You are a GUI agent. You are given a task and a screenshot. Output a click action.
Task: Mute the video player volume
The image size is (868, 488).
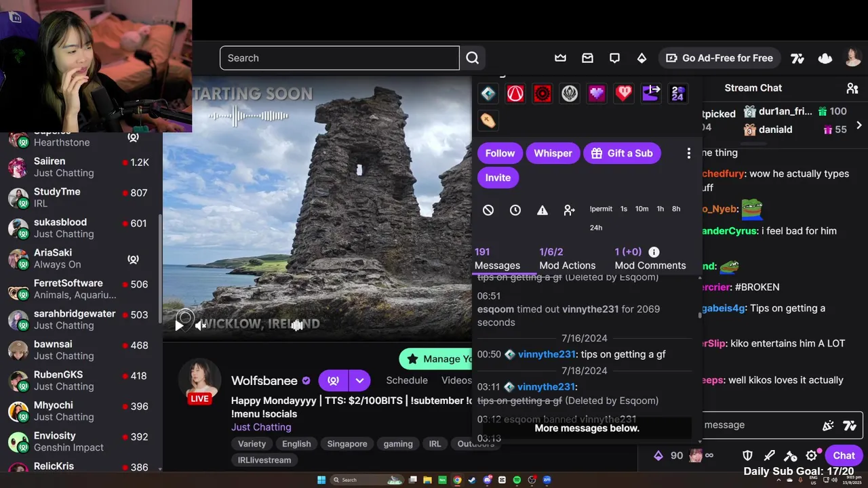201,325
